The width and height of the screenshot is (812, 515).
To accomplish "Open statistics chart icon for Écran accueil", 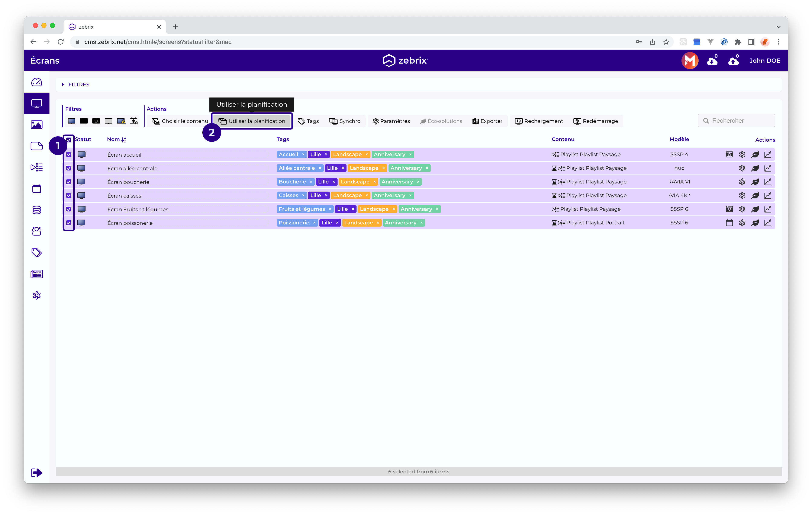I will pyautogui.click(x=767, y=155).
